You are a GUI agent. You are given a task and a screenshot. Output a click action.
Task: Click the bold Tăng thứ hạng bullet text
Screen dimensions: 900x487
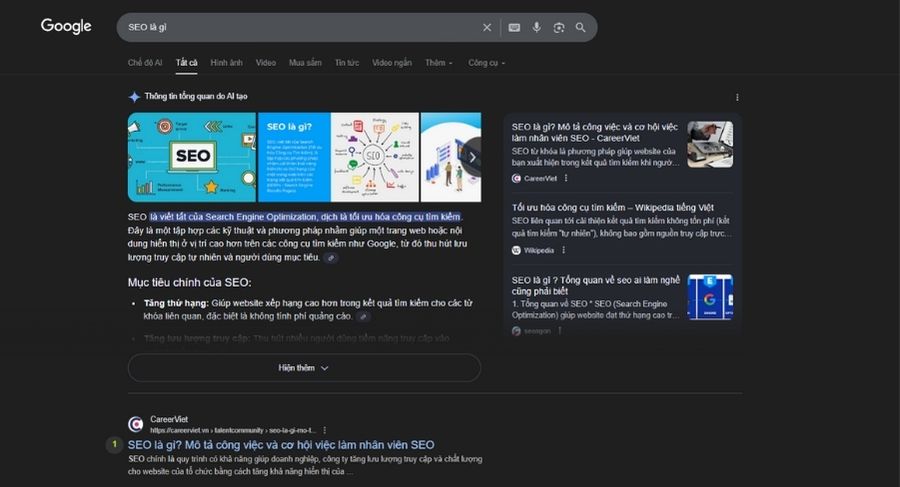point(176,303)
